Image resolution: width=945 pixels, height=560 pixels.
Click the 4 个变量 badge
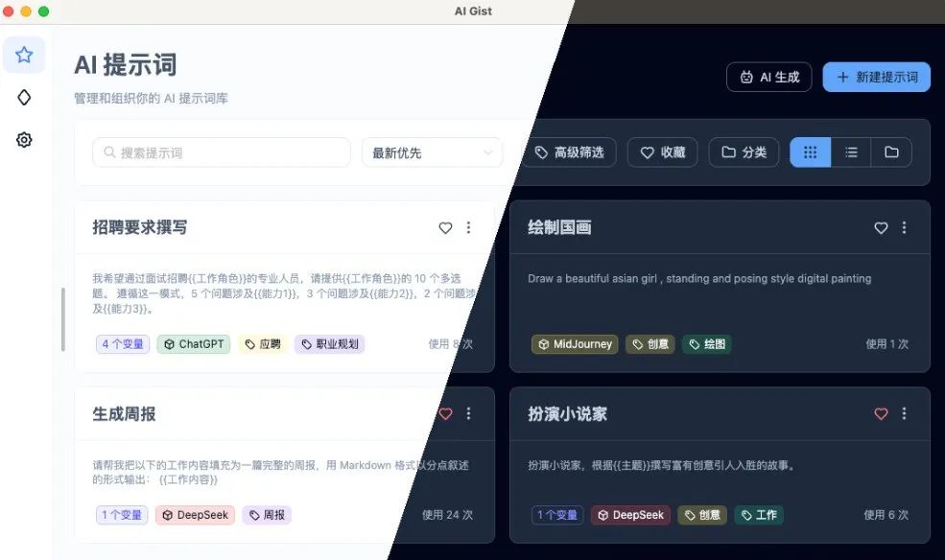pos(123,344)
